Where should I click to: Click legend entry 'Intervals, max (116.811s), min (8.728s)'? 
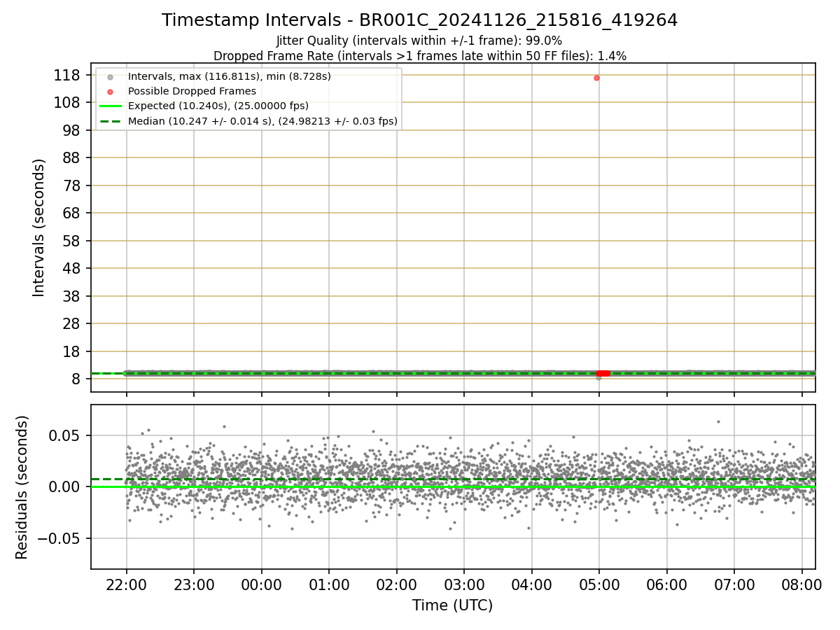[230, 76]
